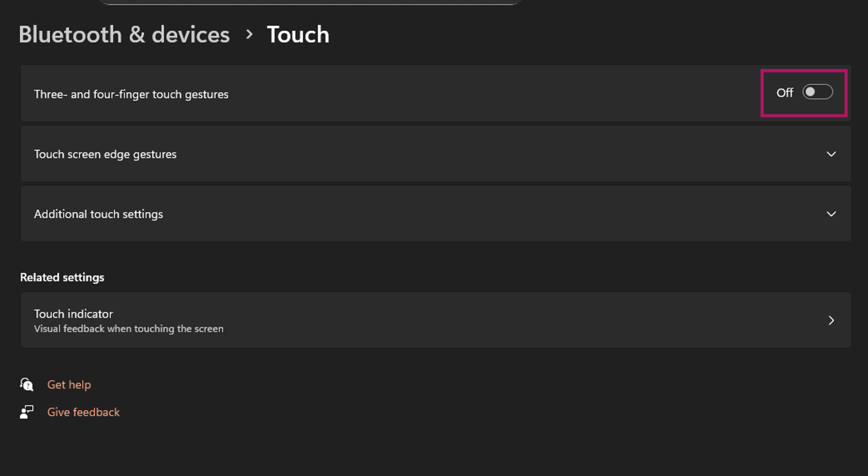
Task: Click "Visual feedback when touching the screen" text
Action: pyautogui.click(x=129, y=329)
